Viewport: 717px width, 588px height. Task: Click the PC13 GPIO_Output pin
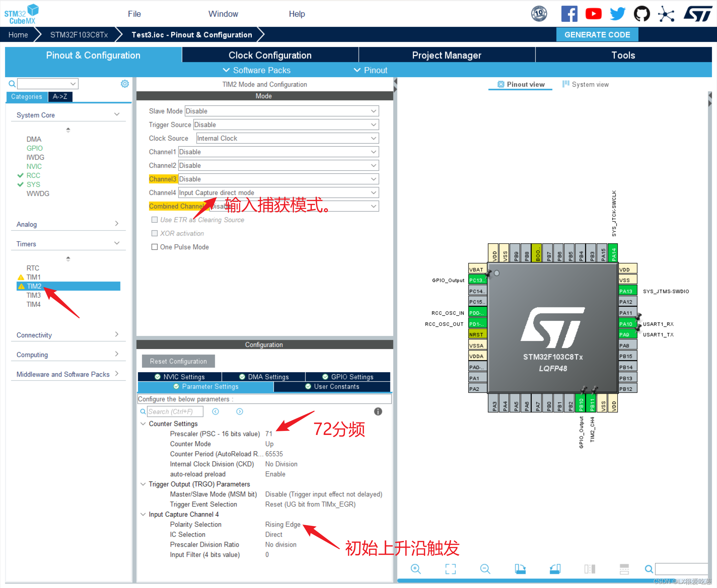478,280
